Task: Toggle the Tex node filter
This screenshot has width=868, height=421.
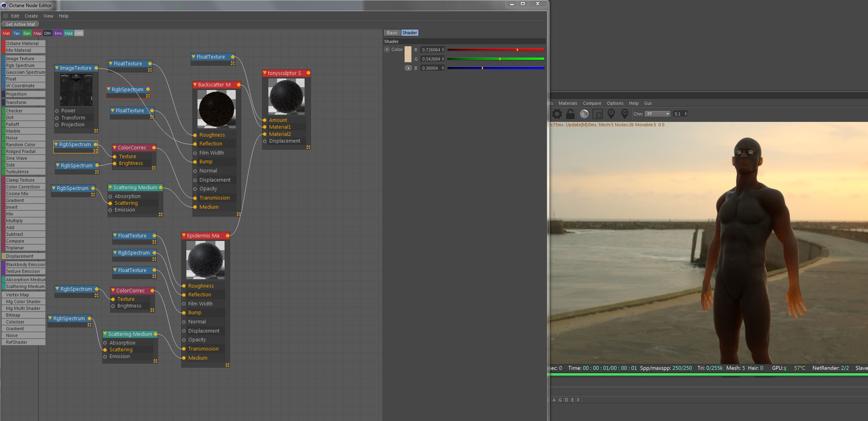Action: (x=16, y=33)
